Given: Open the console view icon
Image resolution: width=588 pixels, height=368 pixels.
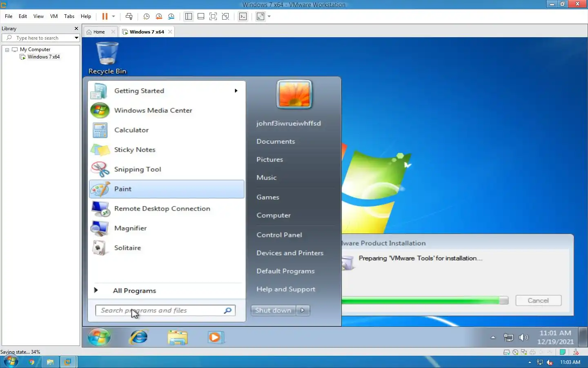Looking at the screenshot, I should pyautogui.click(x=243, y=16).
